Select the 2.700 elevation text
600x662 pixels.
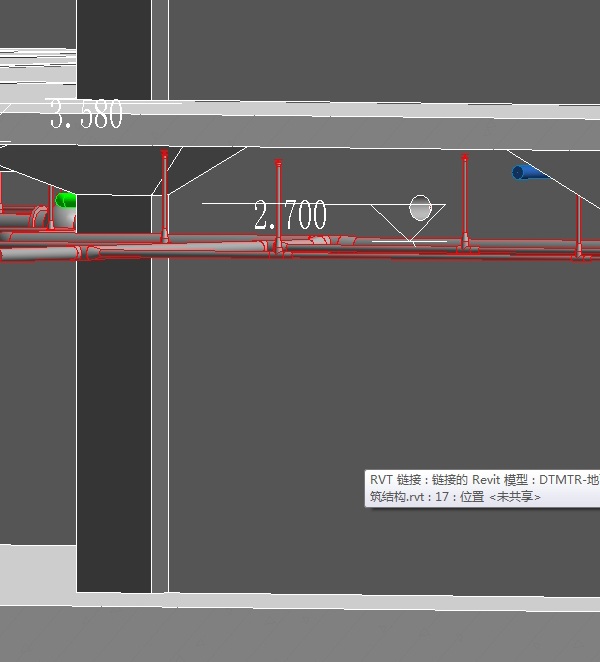coord(290,215)
